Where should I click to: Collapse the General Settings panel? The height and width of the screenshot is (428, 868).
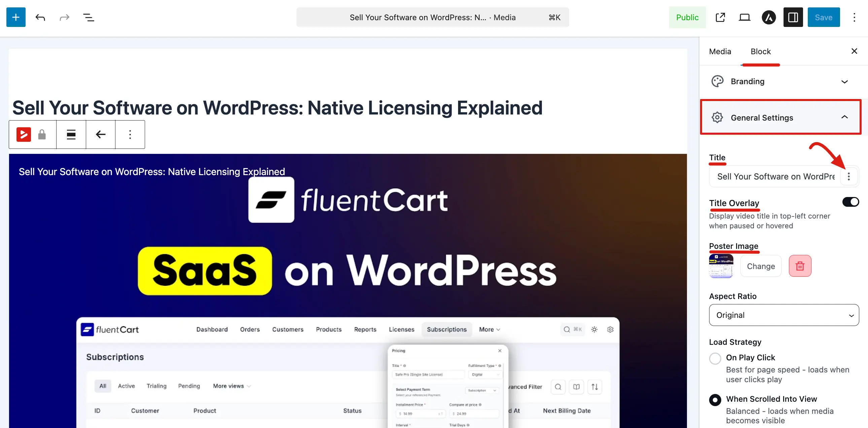(x=780, y=117)
